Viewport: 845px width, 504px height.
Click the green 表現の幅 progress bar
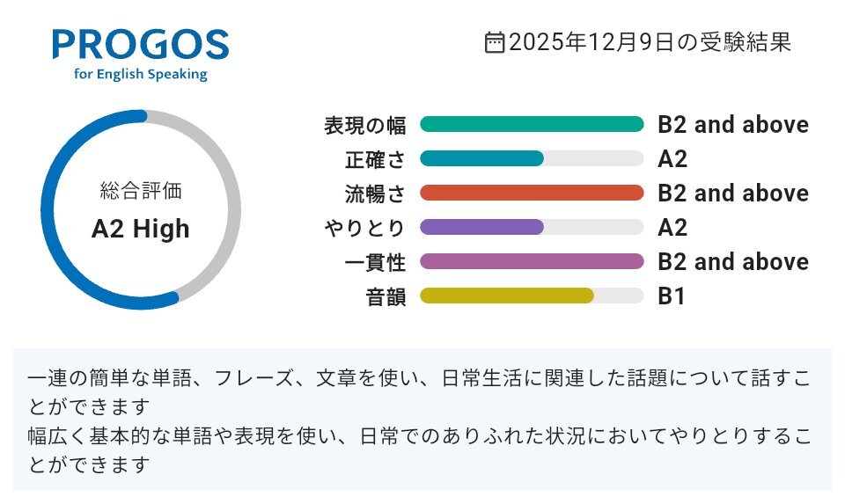point(532,124)
